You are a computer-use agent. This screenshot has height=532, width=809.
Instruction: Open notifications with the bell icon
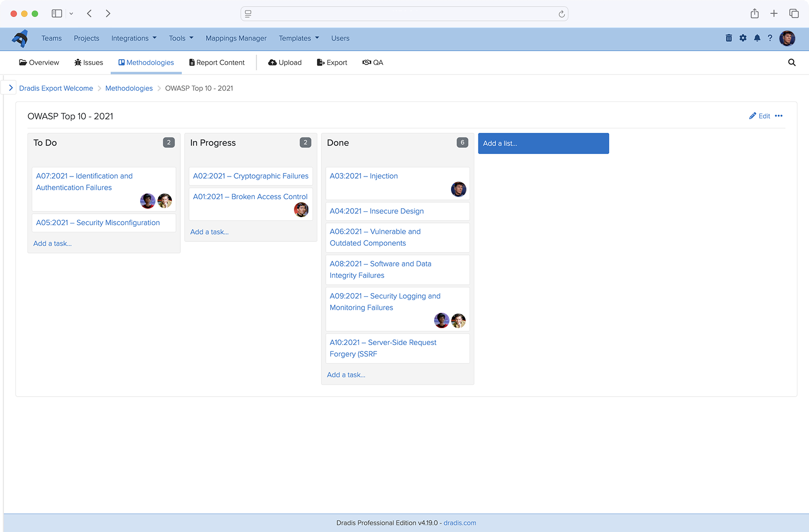757,38
